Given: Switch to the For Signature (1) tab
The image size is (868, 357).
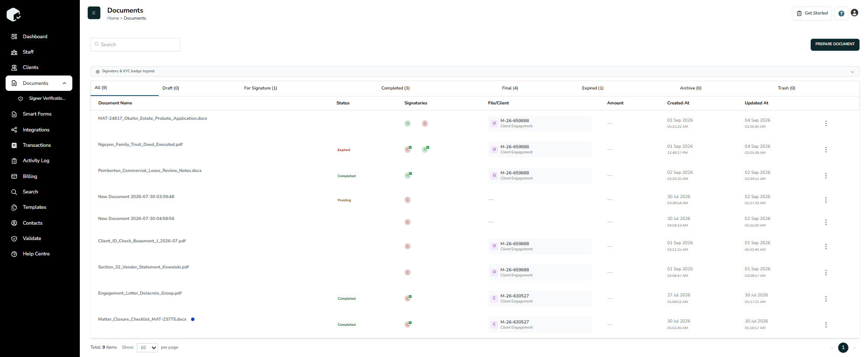Looking at the screenshot, I should (260, 88).
